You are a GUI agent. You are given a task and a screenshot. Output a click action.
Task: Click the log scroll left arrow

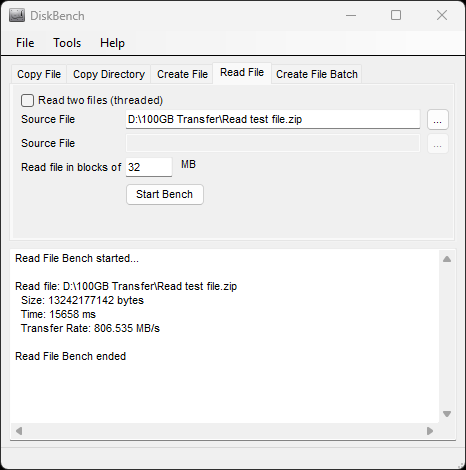click(x=19, y=431)
